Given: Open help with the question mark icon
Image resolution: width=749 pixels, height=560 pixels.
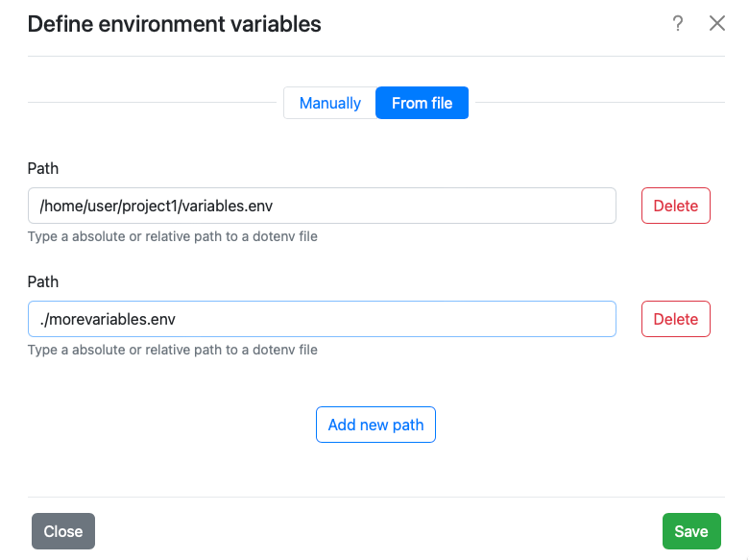Looking at the screenshot, I should coord(678,24).
